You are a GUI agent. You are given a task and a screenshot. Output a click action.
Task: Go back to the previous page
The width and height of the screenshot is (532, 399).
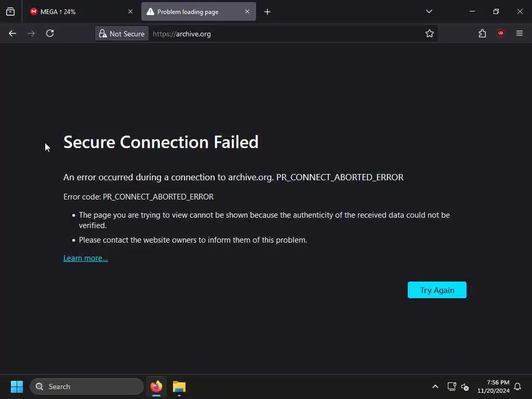(x=12, y=34)
